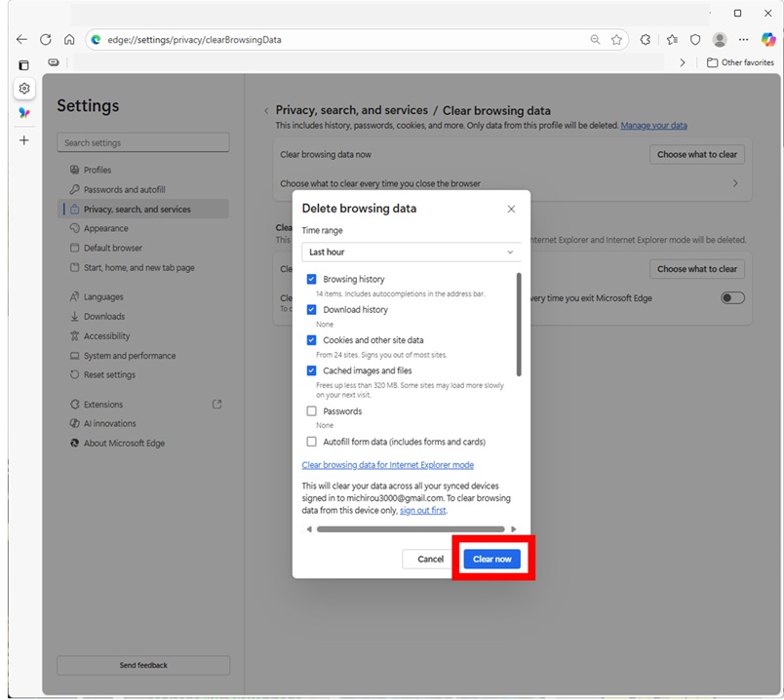Image resolution: width=784 pixels, height=700 pixels.
Task: Click the 'sign out first' link
Action: click(x=422, y=510)
